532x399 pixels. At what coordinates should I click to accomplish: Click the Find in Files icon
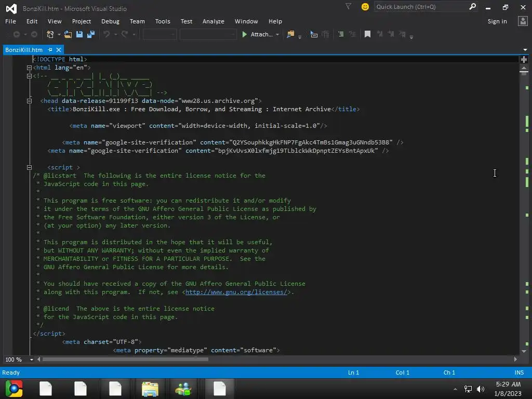(x=290, y=34)
